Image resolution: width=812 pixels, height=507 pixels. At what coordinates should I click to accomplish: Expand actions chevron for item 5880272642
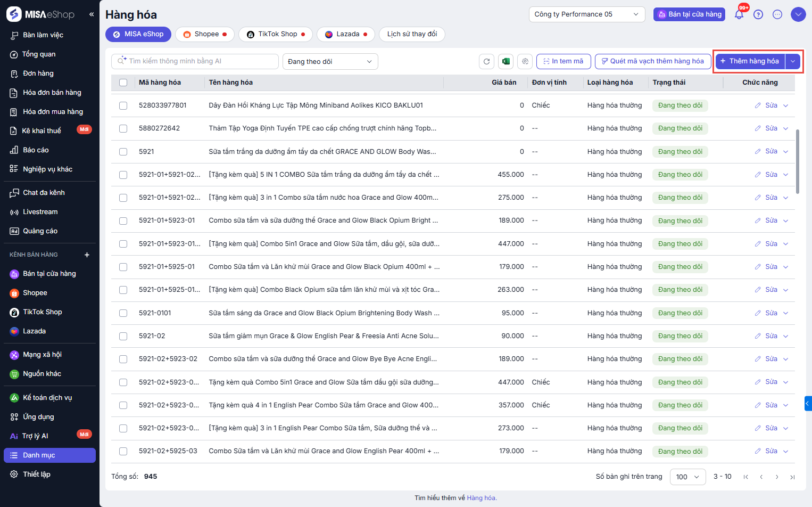(786, 128)
